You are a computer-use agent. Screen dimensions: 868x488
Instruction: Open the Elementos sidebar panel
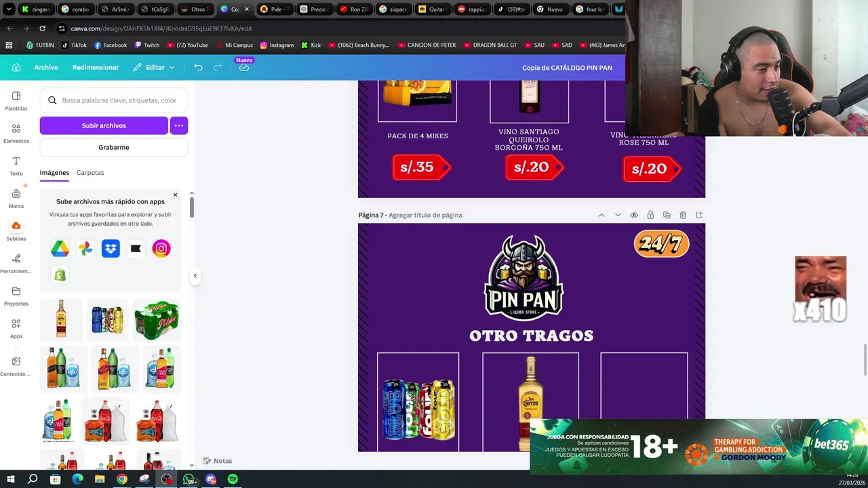[x=16, y=133]
